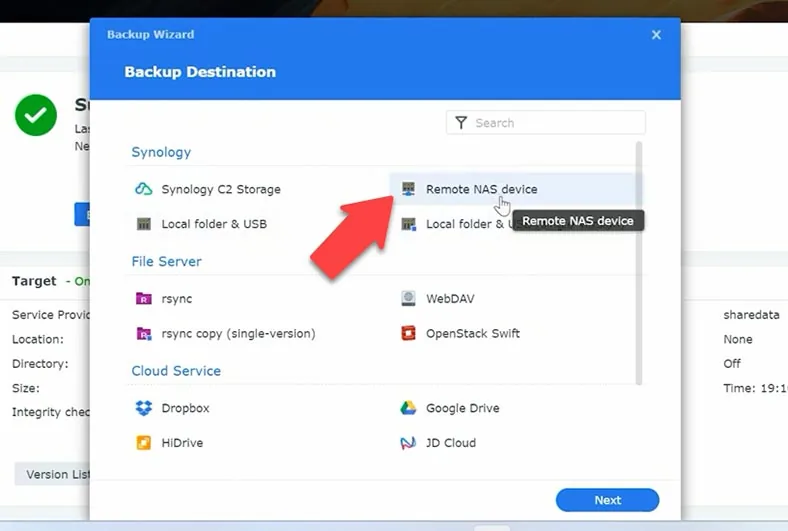Click the destination list scrollbar
This screenshot has width=788, height=531.
[639, 263]
